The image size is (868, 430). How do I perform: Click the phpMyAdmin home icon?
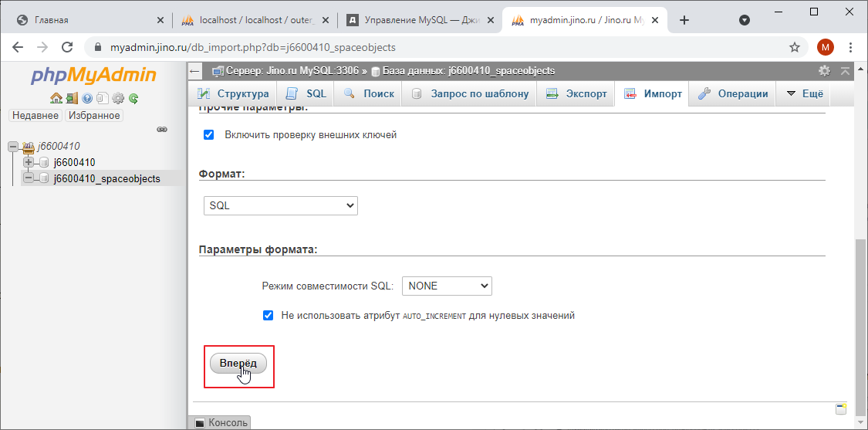tap(56, 98)
